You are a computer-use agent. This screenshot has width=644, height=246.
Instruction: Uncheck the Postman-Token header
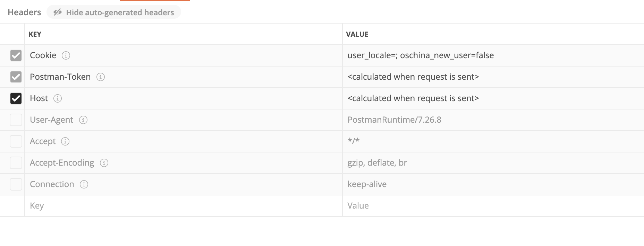click(x=16, y=77)
